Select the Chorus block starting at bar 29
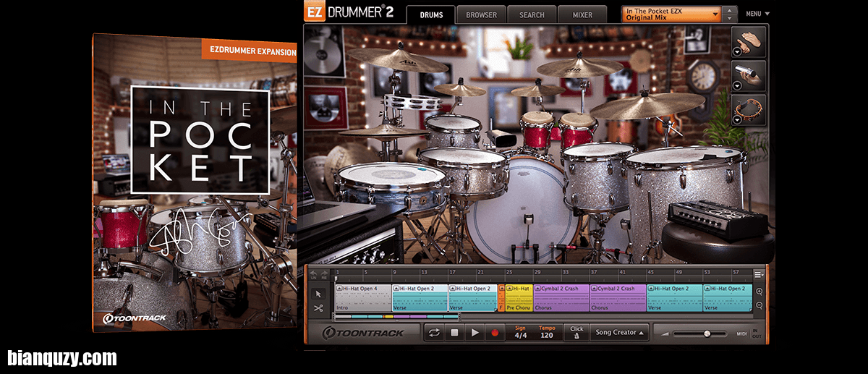 coord(561,298)
